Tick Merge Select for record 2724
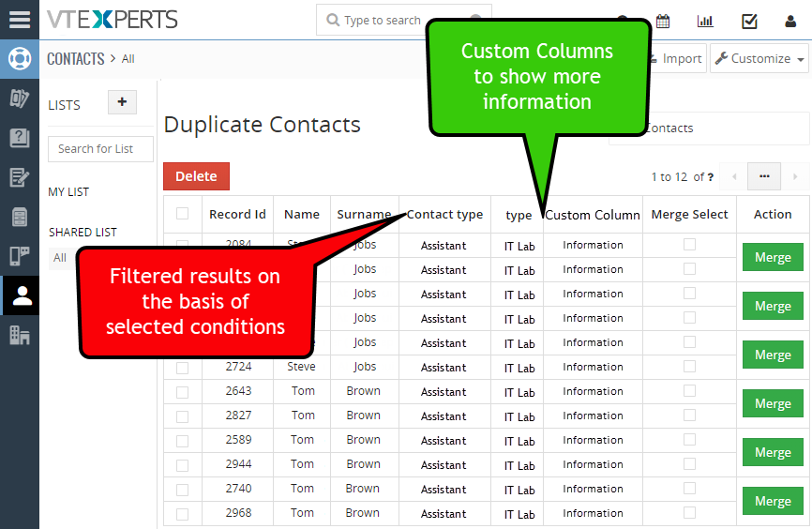The image size is (812, 529). tap(689, 367)
